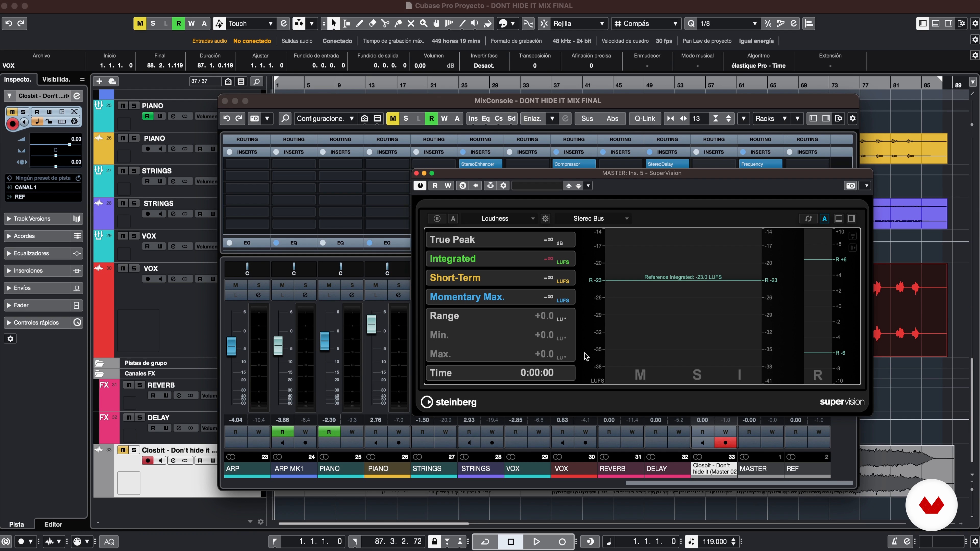980x551 pixels.
Task: Open MixConsole channel search magnifier
Action: pos(285,119)
